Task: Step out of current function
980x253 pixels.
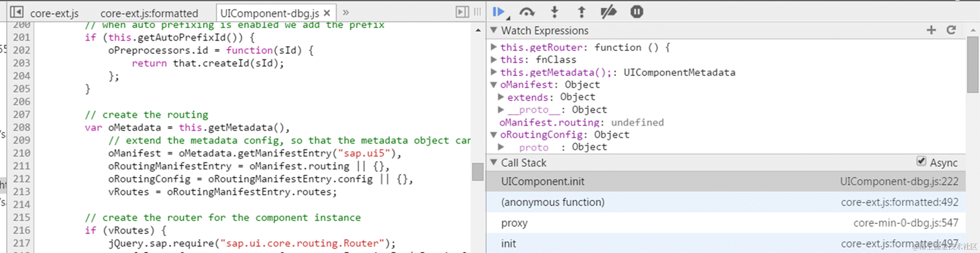Action: (x=582, y=12)
